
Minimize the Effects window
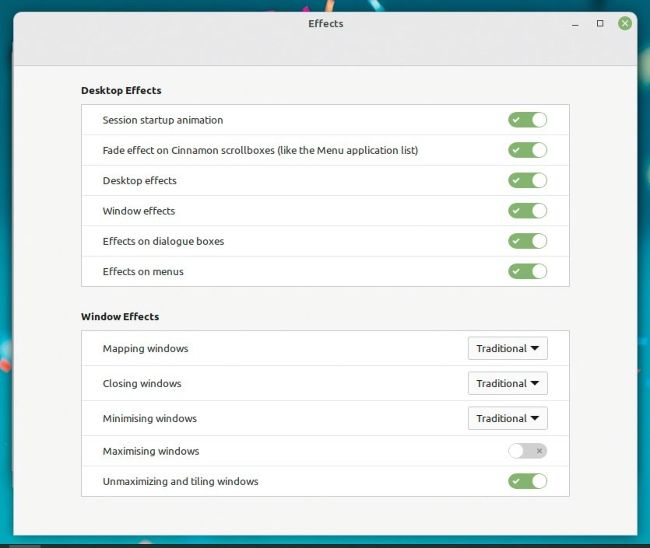click(x=574, y=23)
